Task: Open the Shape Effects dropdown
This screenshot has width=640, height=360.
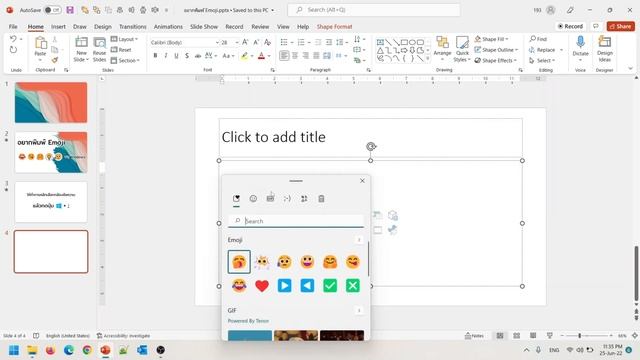Action: (x=495, y=60)
